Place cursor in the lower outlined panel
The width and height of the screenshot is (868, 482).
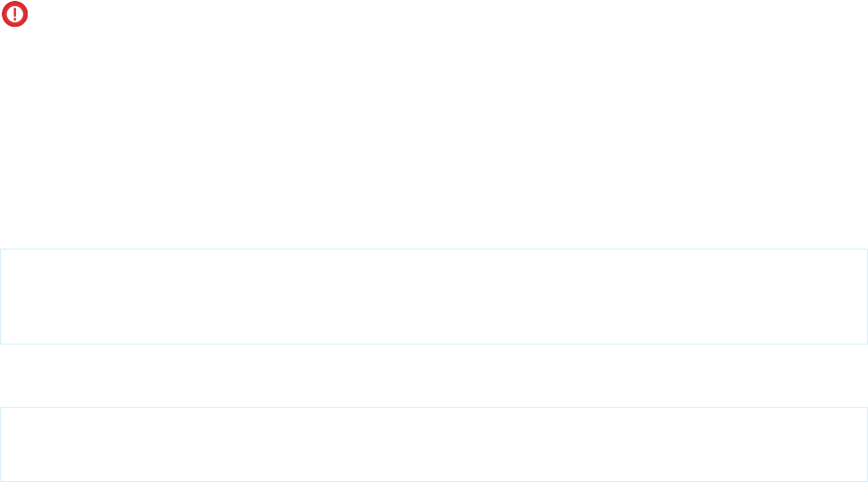tap(434, 445)
